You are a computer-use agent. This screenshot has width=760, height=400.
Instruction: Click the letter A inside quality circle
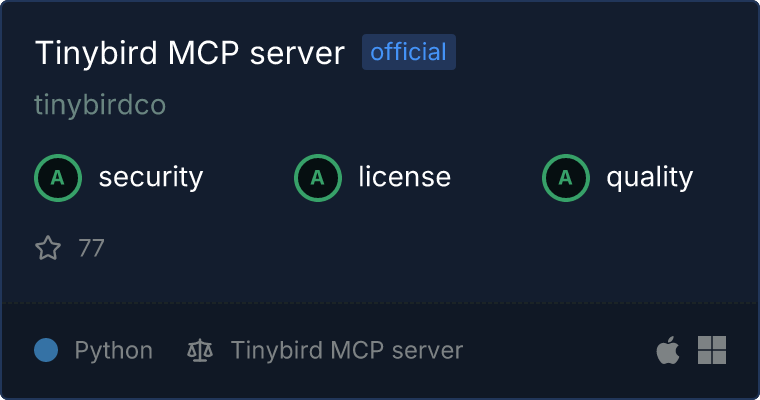tap(566, 178)
